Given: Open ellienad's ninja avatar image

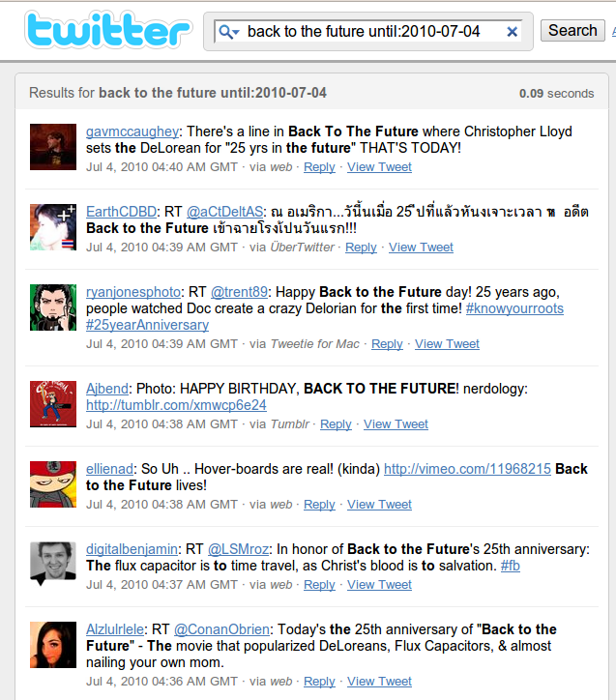Looking at the screenshot, I should (53, 484).
